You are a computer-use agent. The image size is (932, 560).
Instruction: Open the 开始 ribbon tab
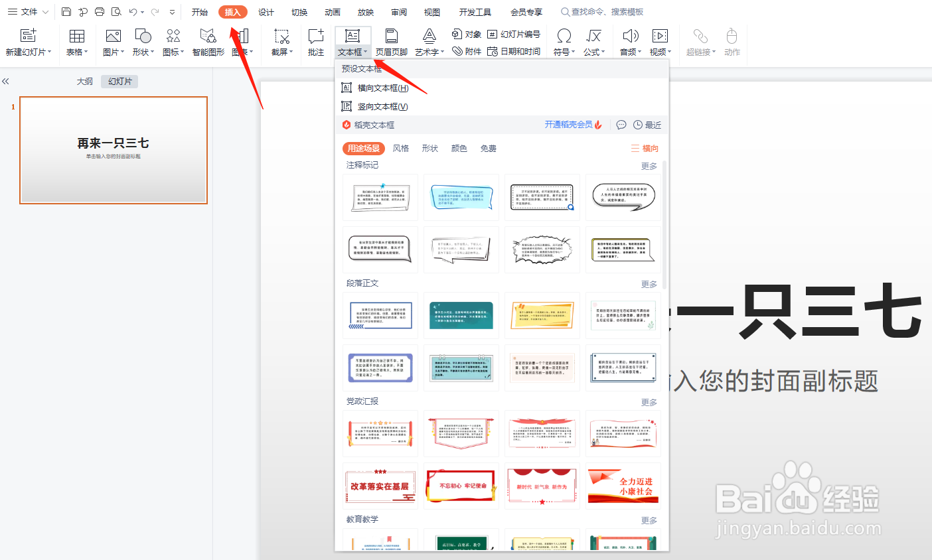pos(200,12)
